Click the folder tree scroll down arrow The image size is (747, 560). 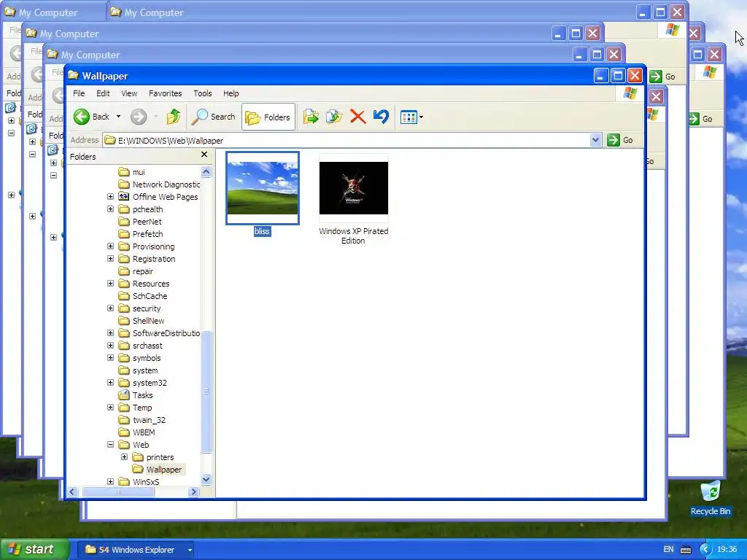[x=206, y=480]
